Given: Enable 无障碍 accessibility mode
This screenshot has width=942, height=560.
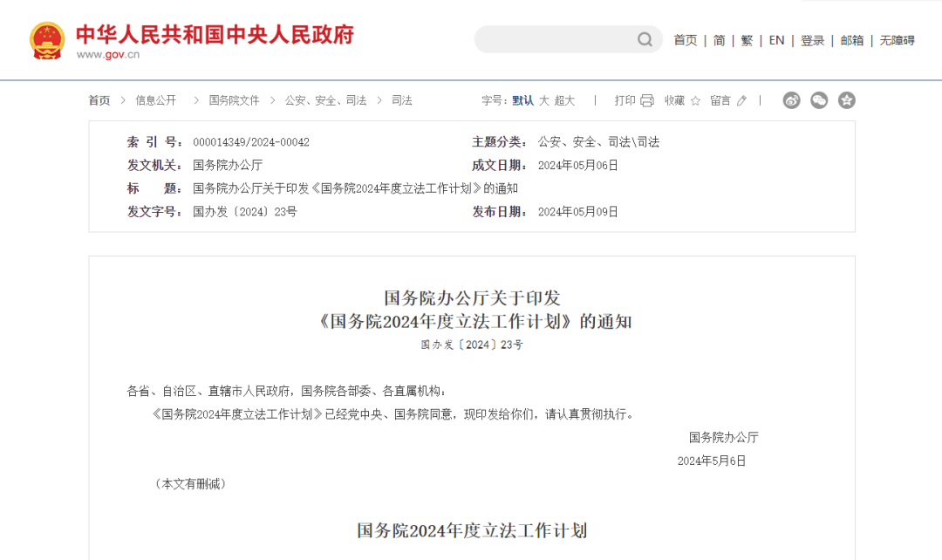Looking at the screenshot, I should point(897,40).
